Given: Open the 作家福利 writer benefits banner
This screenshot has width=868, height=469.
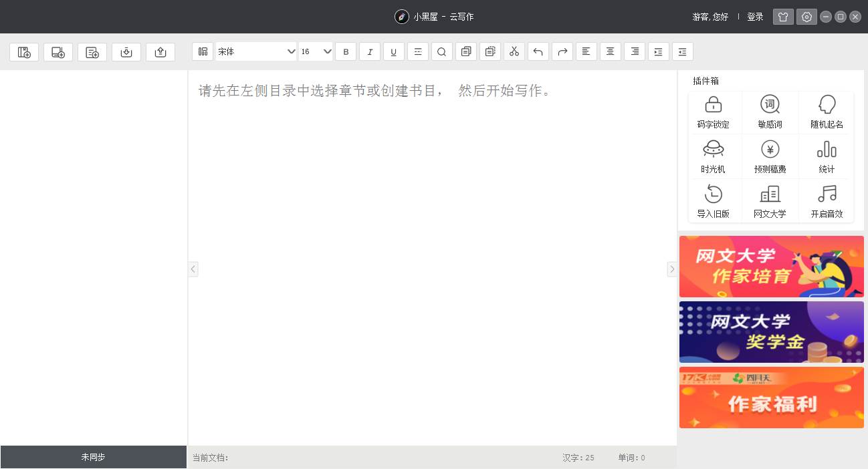Looking at the screenshot, I should click(771, 398).
